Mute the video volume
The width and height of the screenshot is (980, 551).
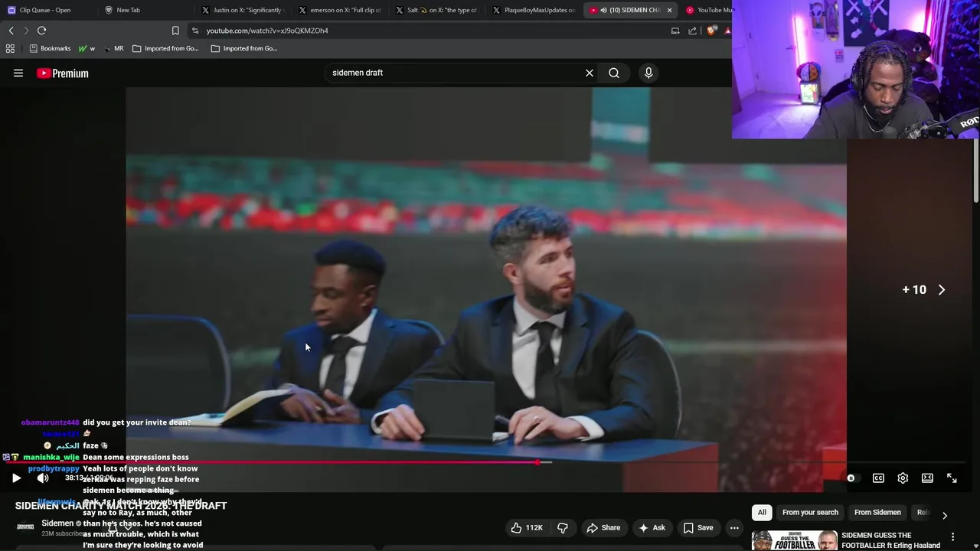pos(43,478)
